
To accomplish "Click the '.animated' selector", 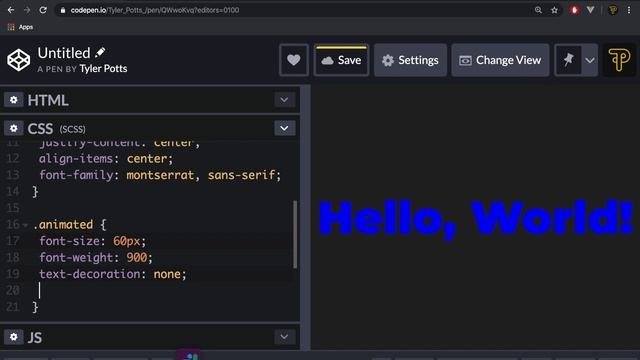I will click(63, 224).
